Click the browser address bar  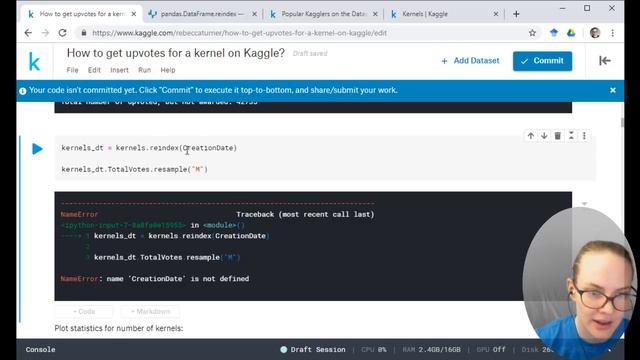(302, 33)
